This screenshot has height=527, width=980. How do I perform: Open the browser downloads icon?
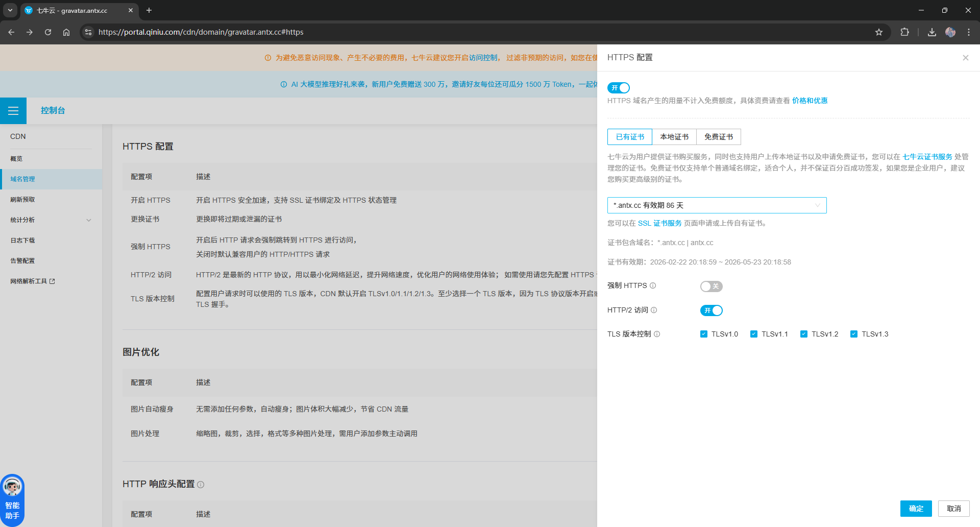click(932, 32)
